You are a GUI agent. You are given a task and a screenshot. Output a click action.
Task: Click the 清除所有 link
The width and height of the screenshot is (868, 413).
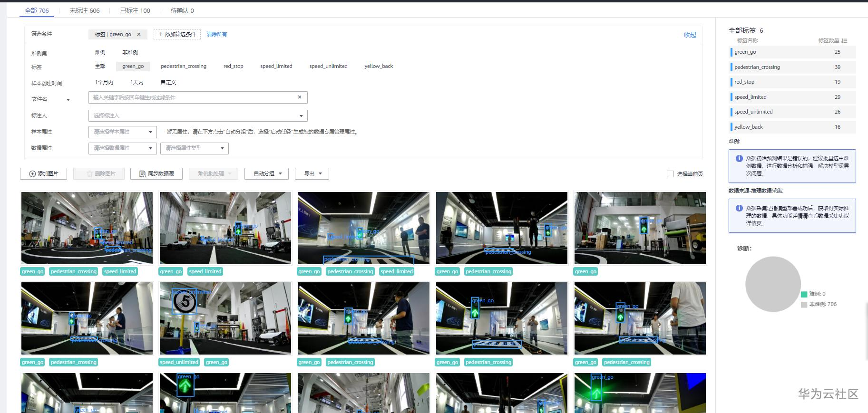tap(217, 34)
